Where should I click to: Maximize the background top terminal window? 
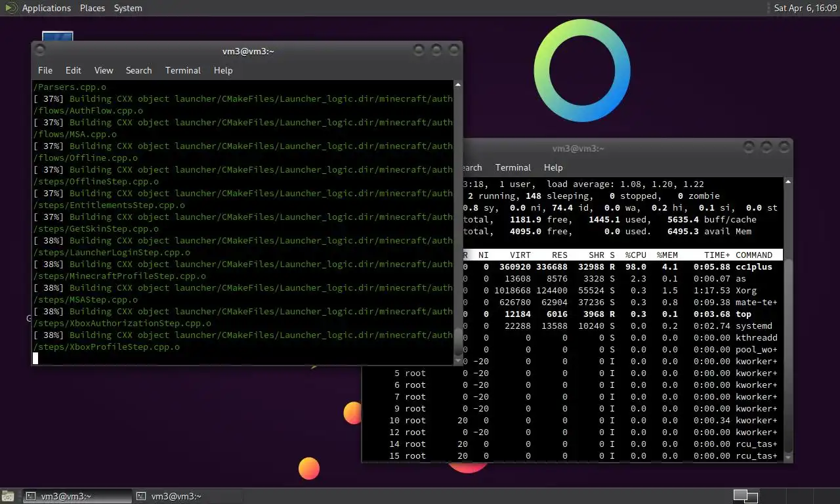[766, 147]
